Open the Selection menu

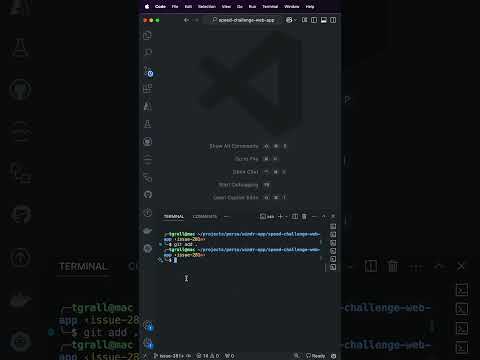coord(207,6)
